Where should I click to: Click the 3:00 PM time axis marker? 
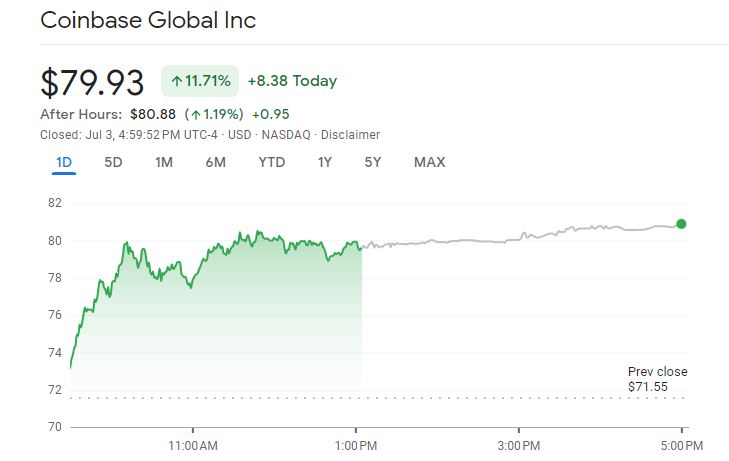pyautogui.click(x=520, y=443)
